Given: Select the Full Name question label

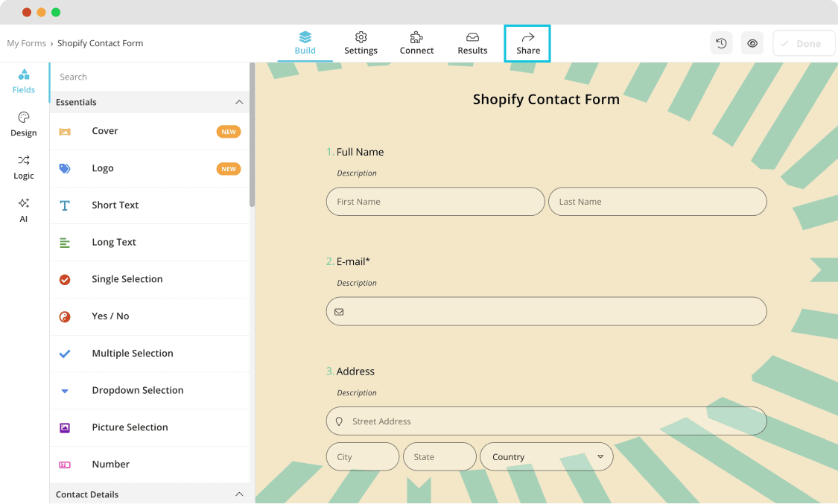Looking at the screenshot, I should click(361, 152).
